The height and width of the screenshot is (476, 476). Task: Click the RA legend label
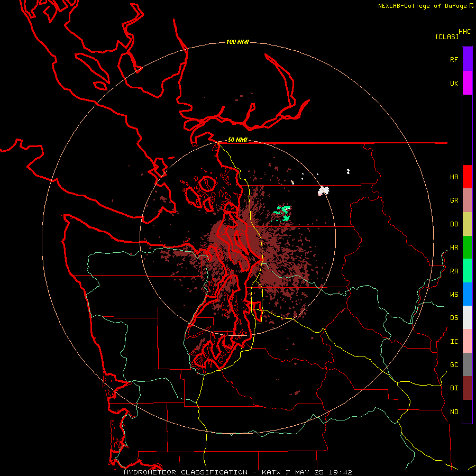pyautogui.click(x=454, y=271)
